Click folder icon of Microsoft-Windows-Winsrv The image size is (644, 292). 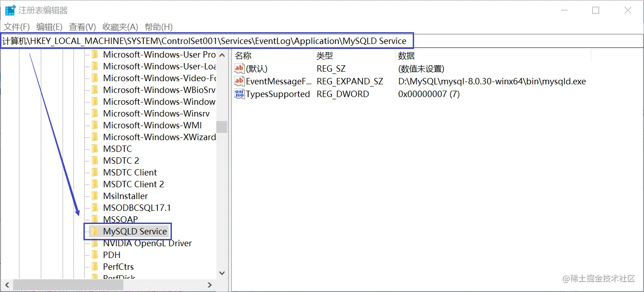[95, 113]
